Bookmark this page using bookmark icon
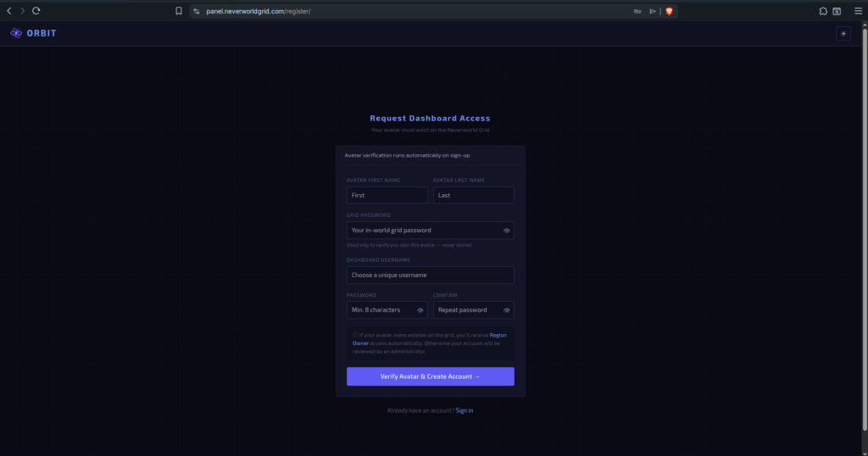This screenshot has width=868, height=456. point(179,11)
